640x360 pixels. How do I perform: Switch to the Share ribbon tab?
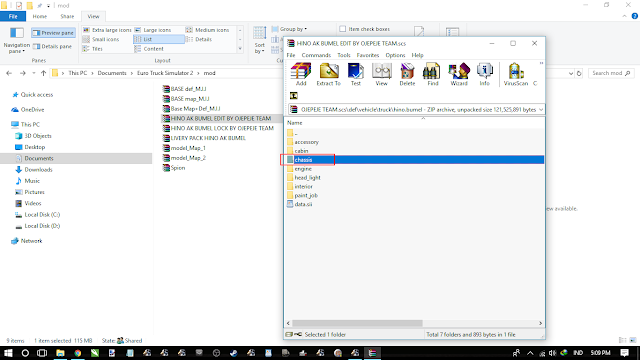(x=67, y=16)
